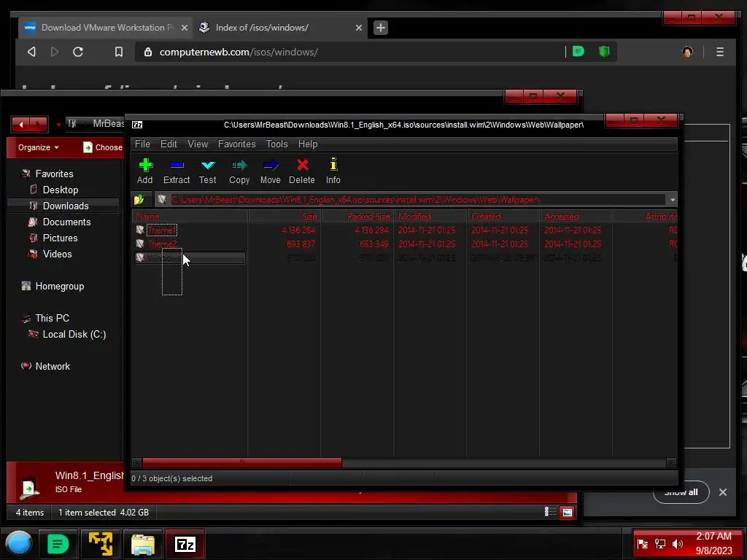Open the View menu in 7-Zip
Viewport: 747px width, 560px height.
tap(198, 144)
